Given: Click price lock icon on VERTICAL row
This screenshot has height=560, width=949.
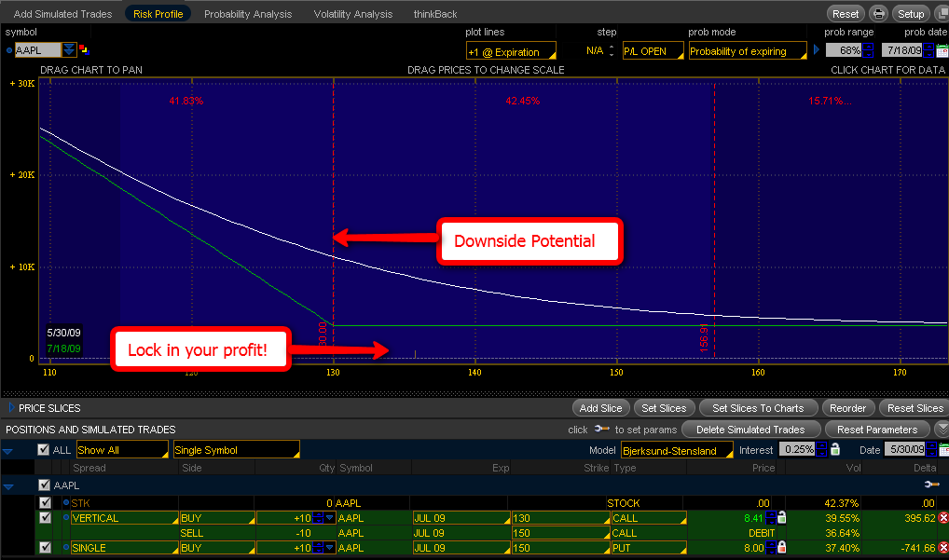Looking at the screenshot, I should (x=781, y=518).
